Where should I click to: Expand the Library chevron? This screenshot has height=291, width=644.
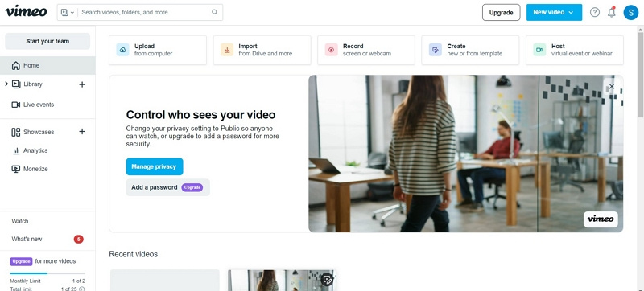(6, 84)
